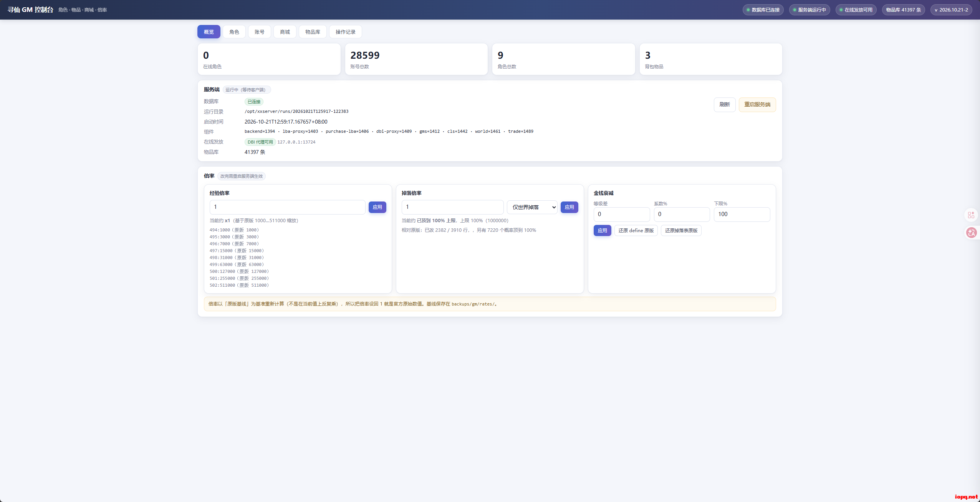The width and height of the screenshot is (980, 502).
Task: Focus the 经验倍率 input field
Action: (x=287, y=207)
